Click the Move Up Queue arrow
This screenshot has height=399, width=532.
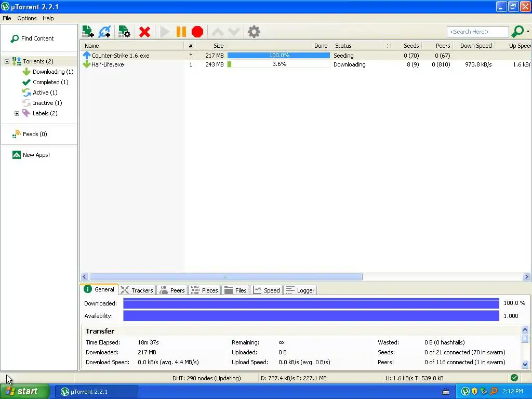point(218,32)
